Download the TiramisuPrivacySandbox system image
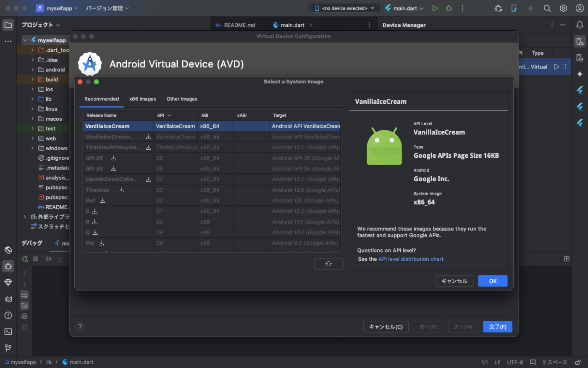Screen dimensions: 588x368 click(x=149, y=147)
